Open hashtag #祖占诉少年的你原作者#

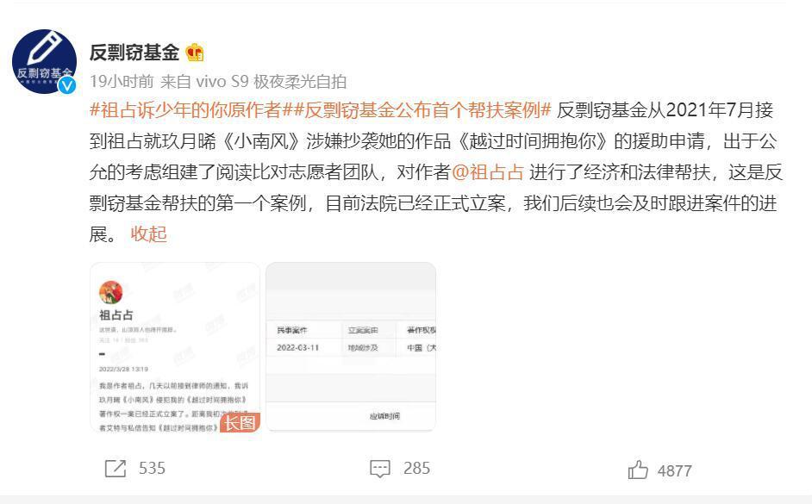coord(185,110)
